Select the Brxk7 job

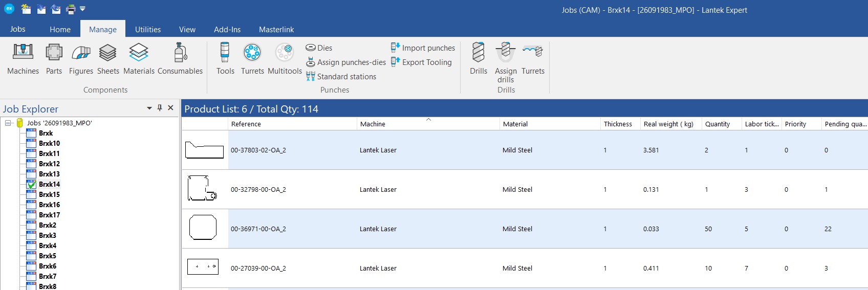tap(48, 276)
